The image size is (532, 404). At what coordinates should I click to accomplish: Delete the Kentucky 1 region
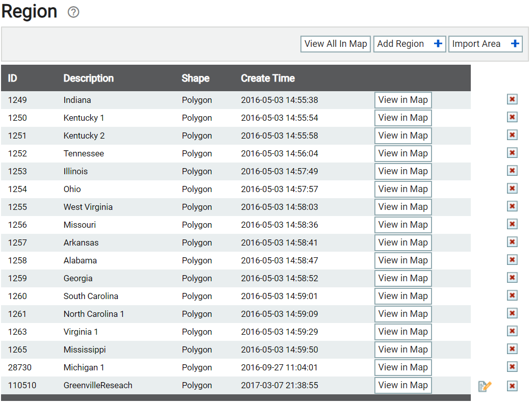pos(512,117)
